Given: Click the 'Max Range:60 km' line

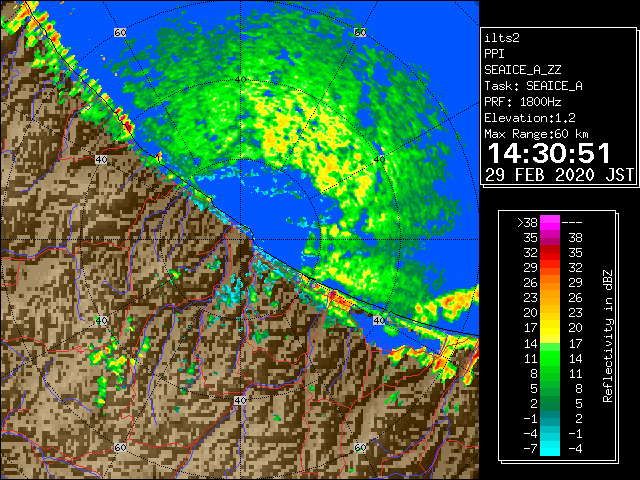Looking at the screenshot, I should click(536, 134).
